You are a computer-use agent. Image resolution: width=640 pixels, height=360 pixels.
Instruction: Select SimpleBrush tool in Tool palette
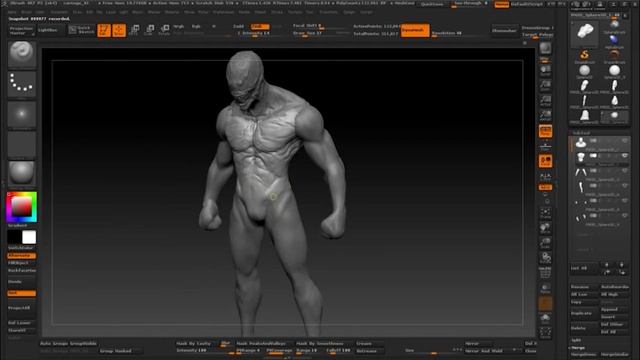point(584,56)
